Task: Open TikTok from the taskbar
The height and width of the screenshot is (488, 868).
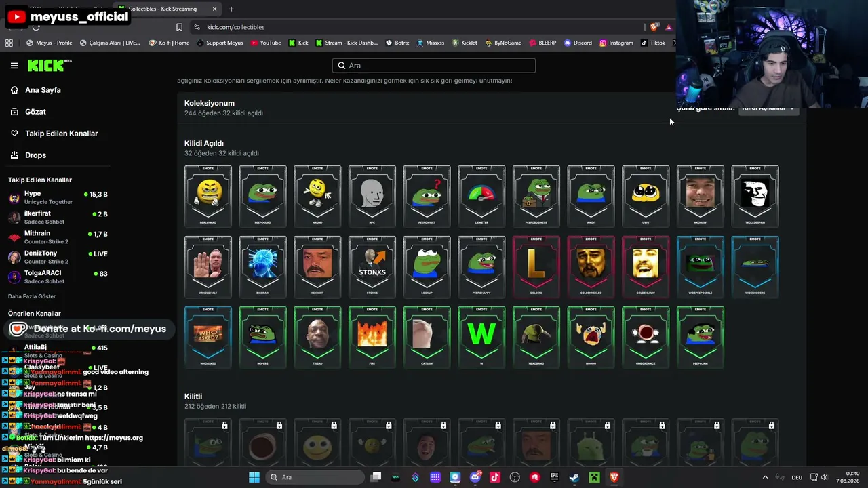Action: [494, 477]
